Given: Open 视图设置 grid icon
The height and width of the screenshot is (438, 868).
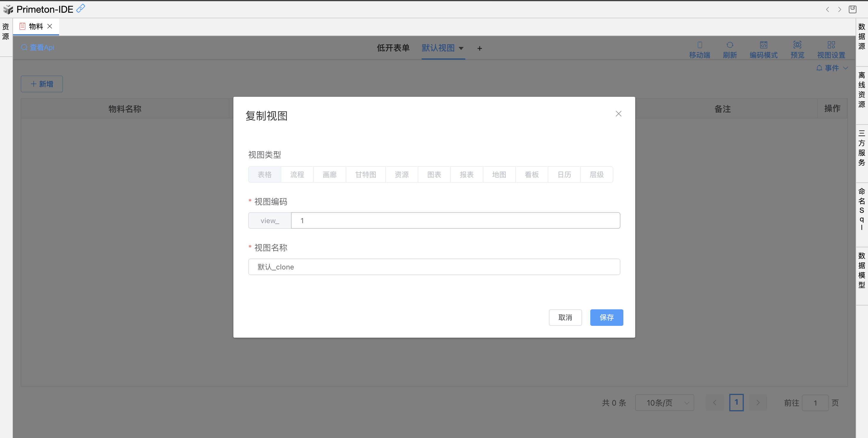Looking at the screenshot, I should (831, 45).
